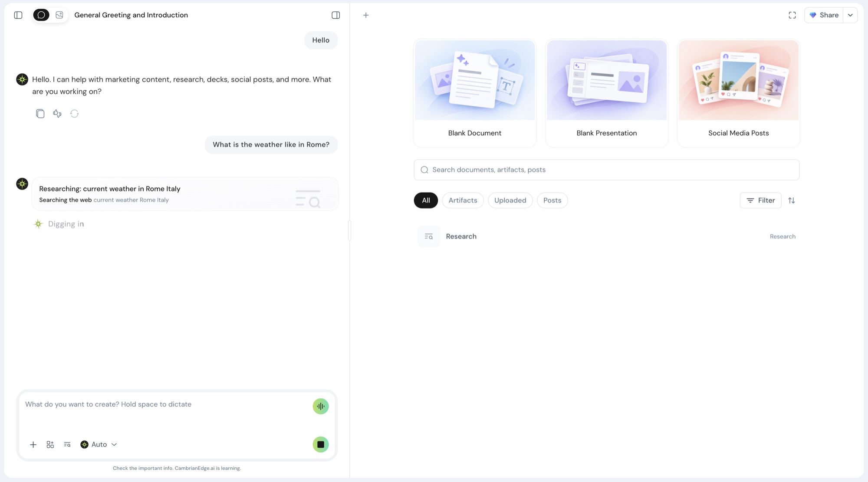Click the Research item list icon

[429, 236]
